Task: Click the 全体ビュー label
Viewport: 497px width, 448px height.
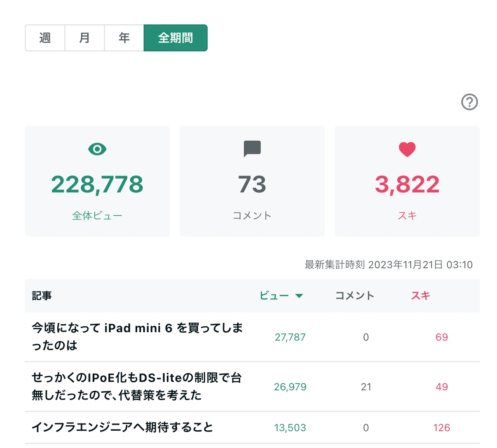Action: point(97,216)
